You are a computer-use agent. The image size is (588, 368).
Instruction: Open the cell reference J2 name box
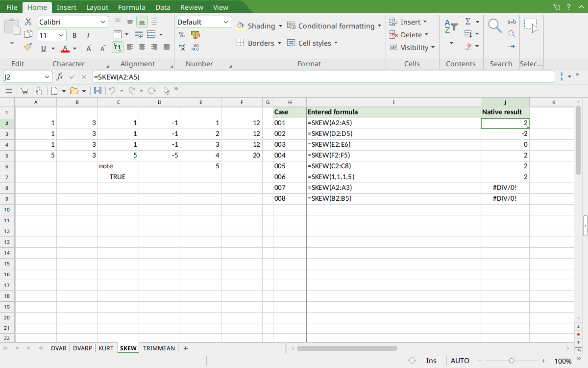tap(27, 77)
